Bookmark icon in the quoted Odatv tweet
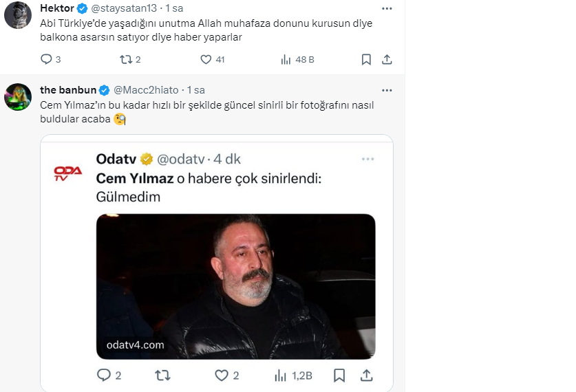The width and height of the screenshot is (576, 392). (339, 375)
